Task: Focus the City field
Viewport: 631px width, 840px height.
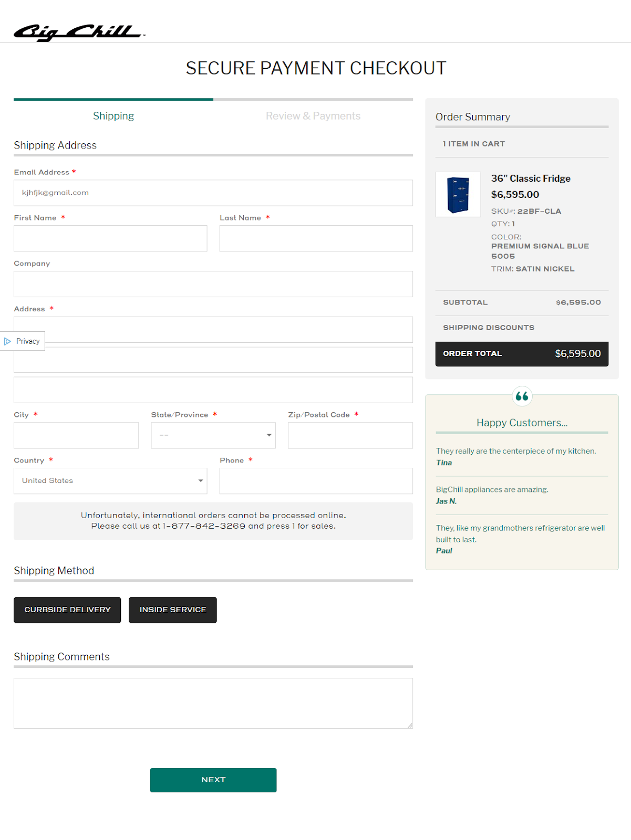Action: coord(76,435)
